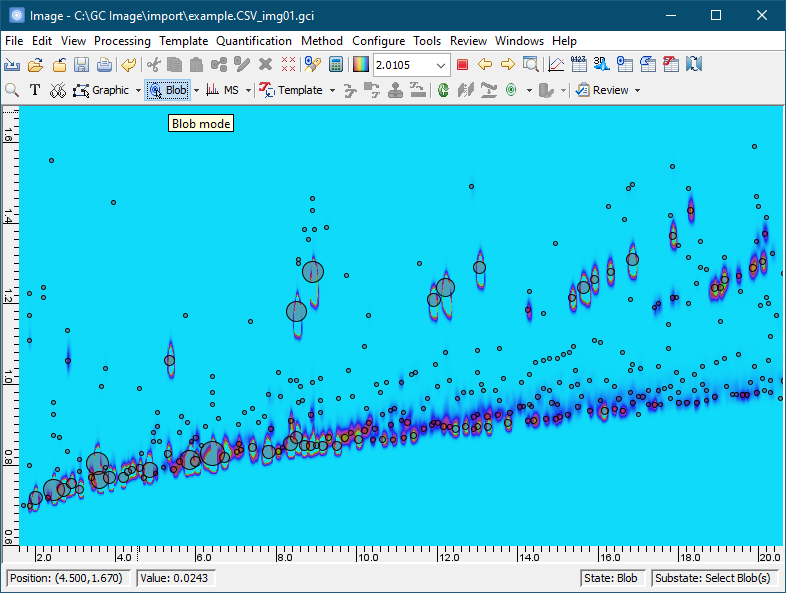This screenshot has height=593, width=786.
Task: Expand the Blob mode dropdown arrow
Action: click(196, 90)
